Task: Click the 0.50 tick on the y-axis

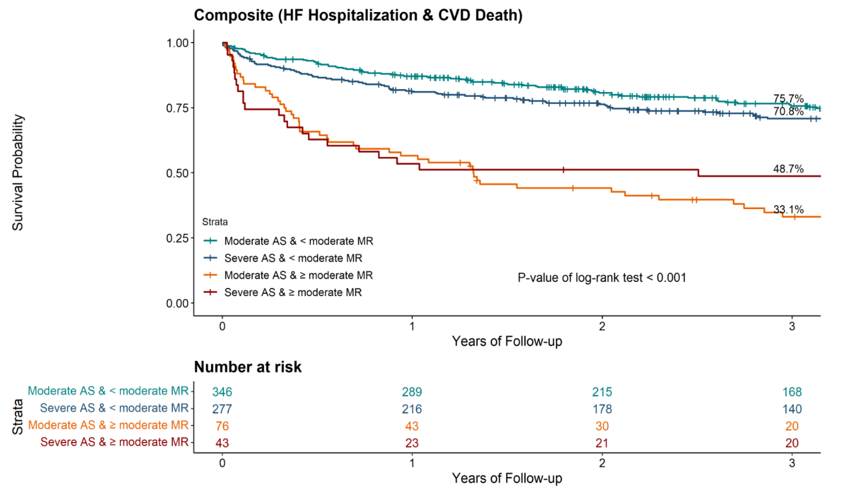Action: coord(178,173)
